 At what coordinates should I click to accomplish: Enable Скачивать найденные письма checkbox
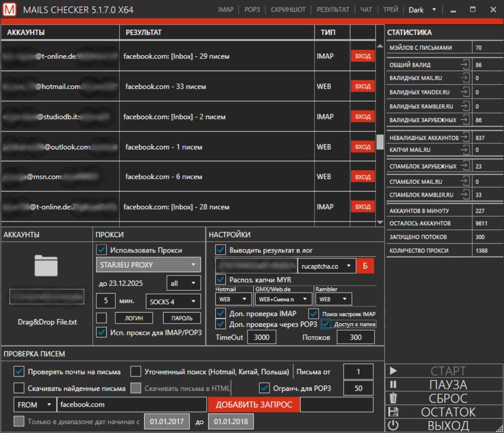pos(19,388)
